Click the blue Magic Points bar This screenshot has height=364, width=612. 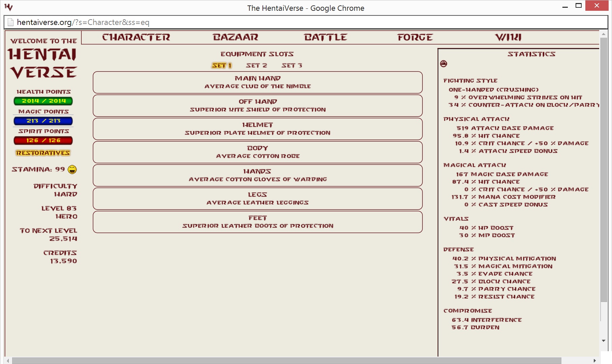[x=43, y=121]
